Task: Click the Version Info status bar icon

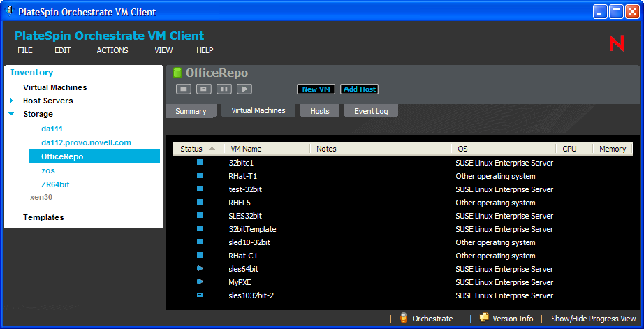Action: pyautogui.click(x=484, y=318)
